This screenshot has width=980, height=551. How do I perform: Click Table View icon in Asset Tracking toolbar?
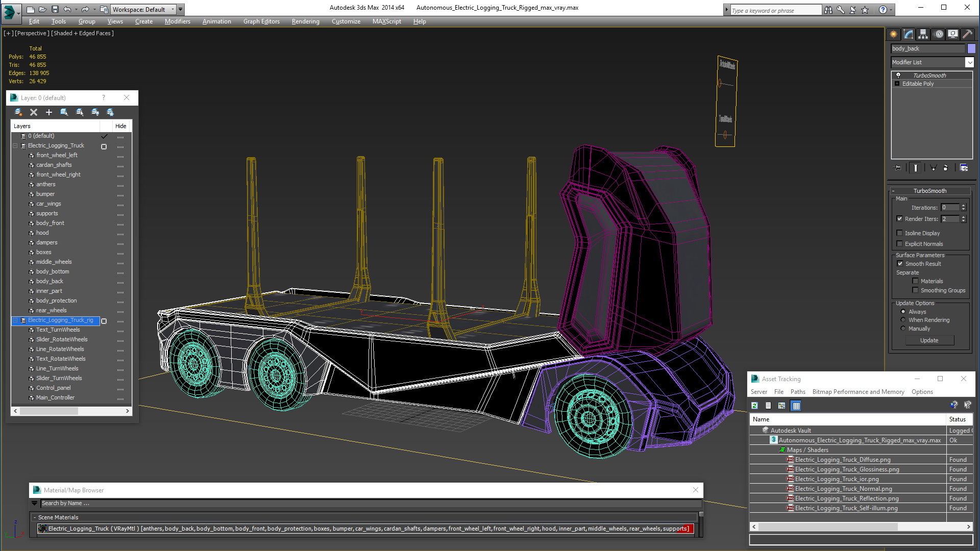coord(796,406)
